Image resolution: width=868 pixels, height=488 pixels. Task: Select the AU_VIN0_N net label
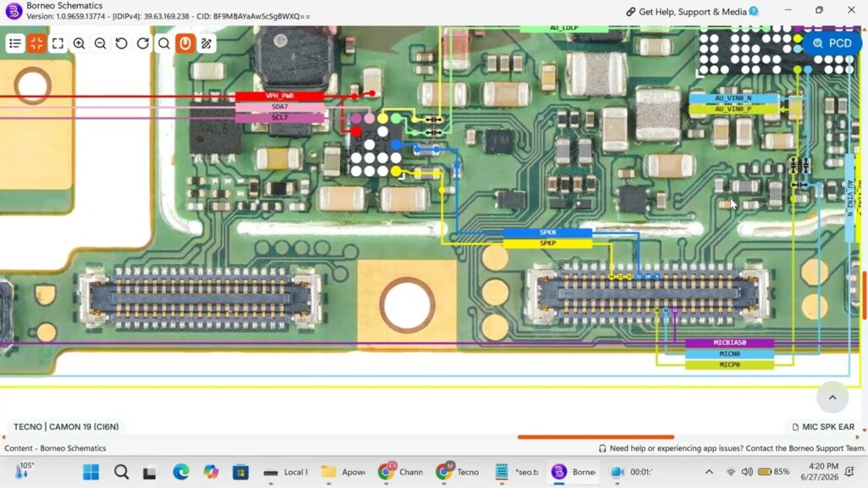[x=733, y=98]
